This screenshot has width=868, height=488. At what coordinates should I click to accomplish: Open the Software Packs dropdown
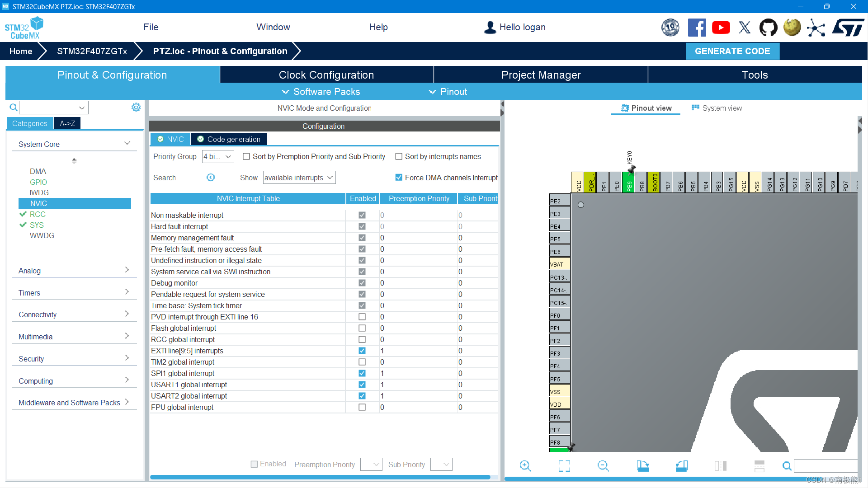pos(321,92)
